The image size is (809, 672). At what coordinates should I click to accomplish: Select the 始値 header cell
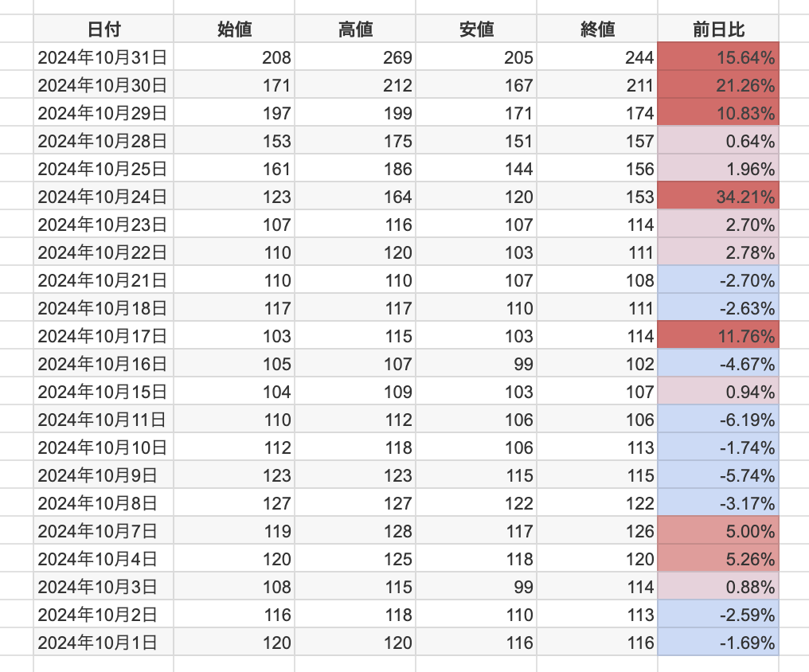234,29
